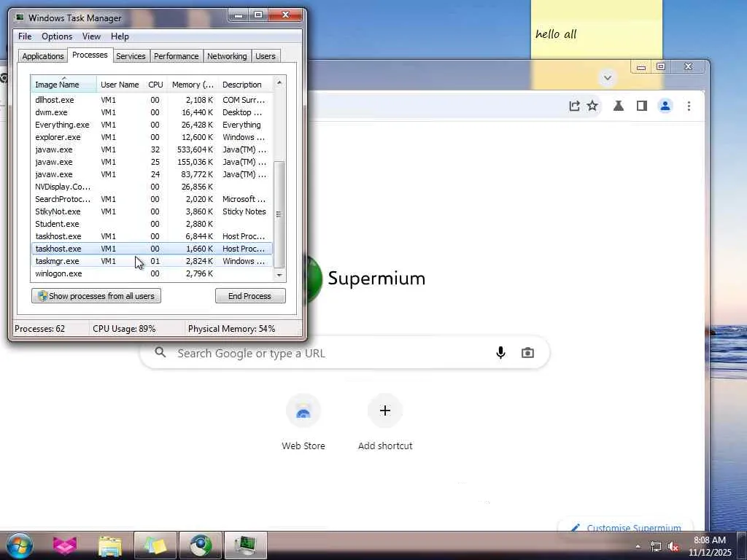Viewport: 747px width, 560px height.
Task: Select the Everything.exe process row
Action: [152, 125]
